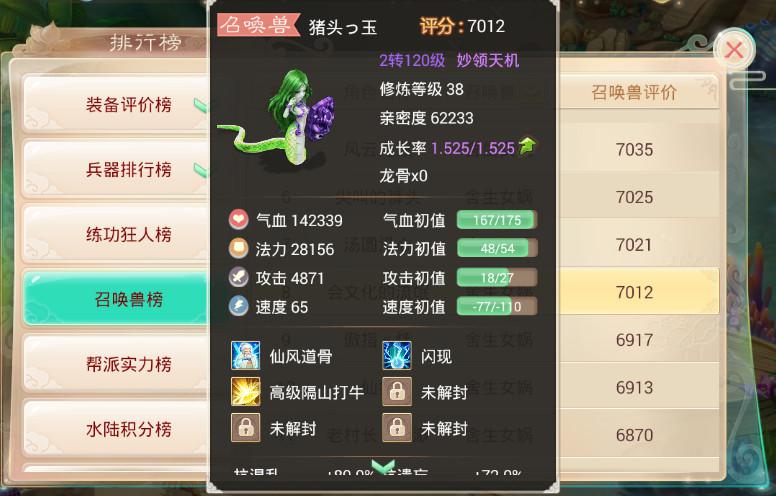Tap the locked skill slot beside 高级隔山打牛
This screenshot has height=496, width=776.
coord(397,392)
